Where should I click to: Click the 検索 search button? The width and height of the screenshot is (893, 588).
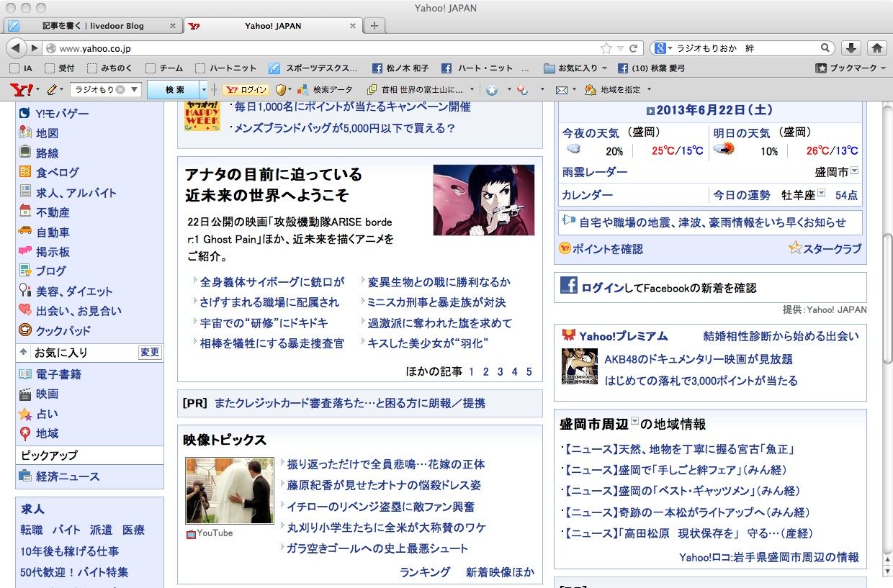[174, 90]
